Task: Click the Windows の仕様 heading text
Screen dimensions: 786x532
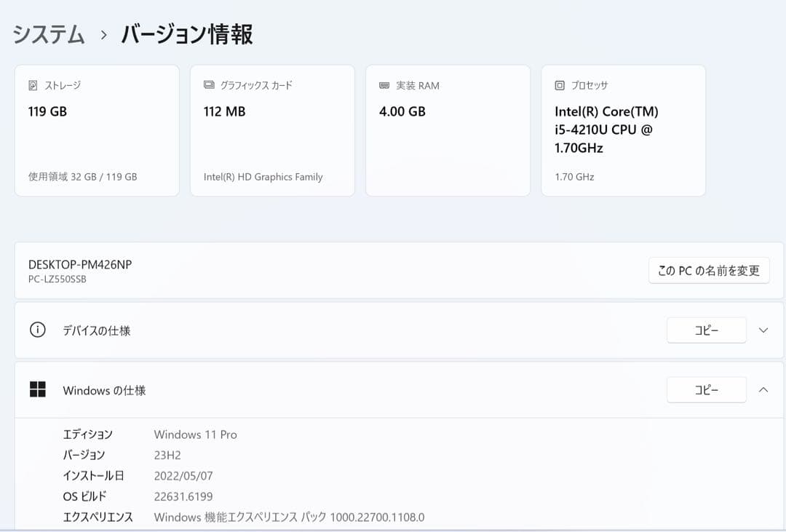Action: (104, 390)
